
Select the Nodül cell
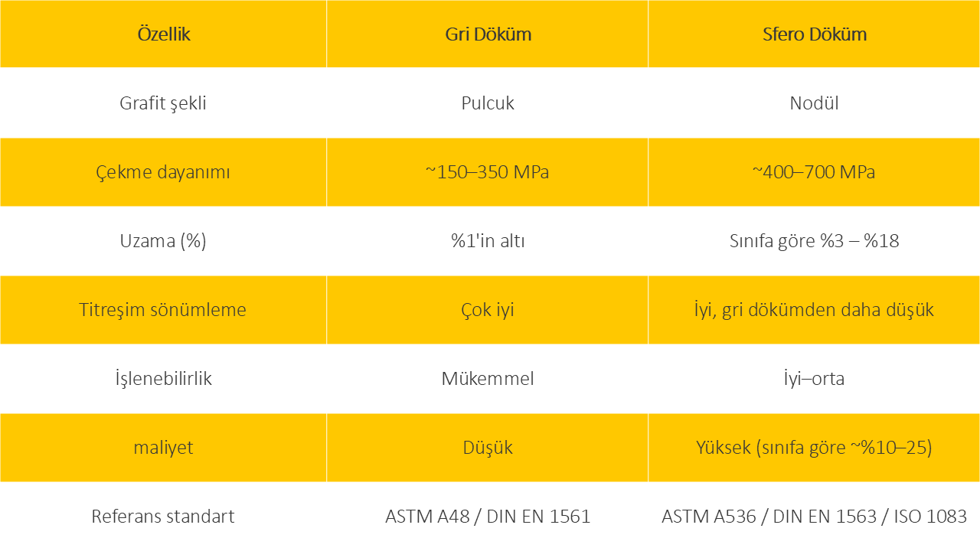click(814, 103)
